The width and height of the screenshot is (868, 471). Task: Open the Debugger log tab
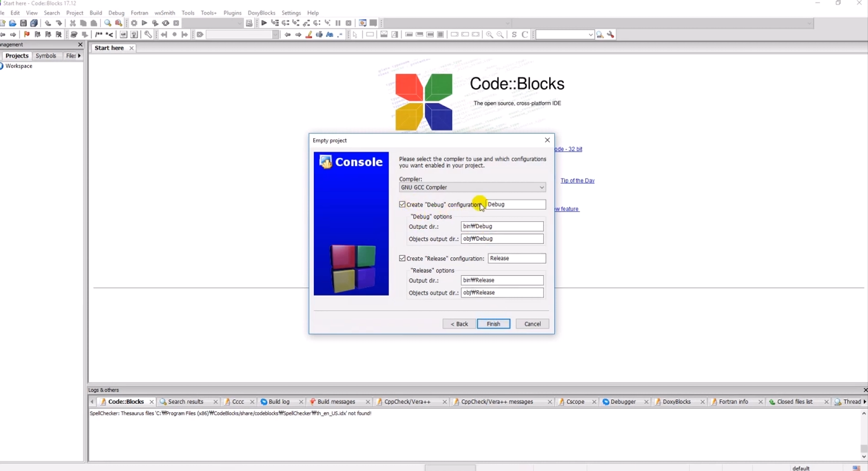(623, 402)
